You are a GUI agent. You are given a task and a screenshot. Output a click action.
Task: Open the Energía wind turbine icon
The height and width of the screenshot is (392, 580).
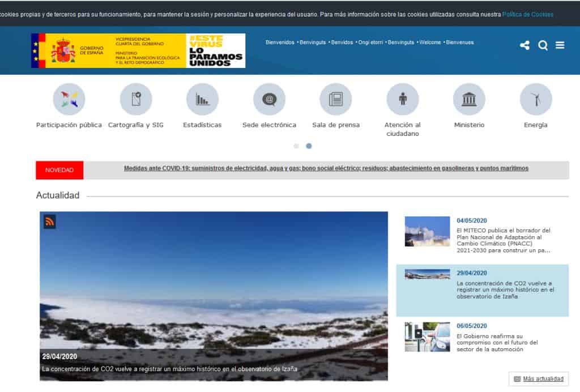(536, 100)
